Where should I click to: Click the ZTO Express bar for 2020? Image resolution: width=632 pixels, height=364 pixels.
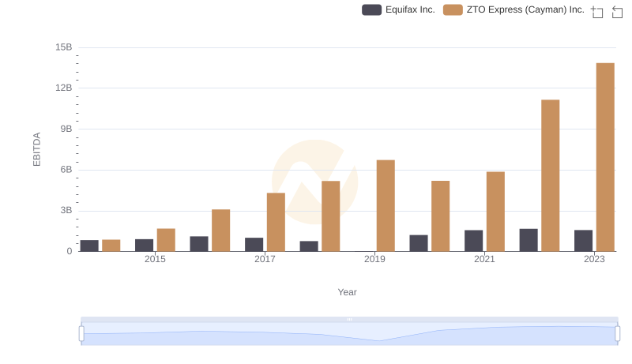(441, 216)
